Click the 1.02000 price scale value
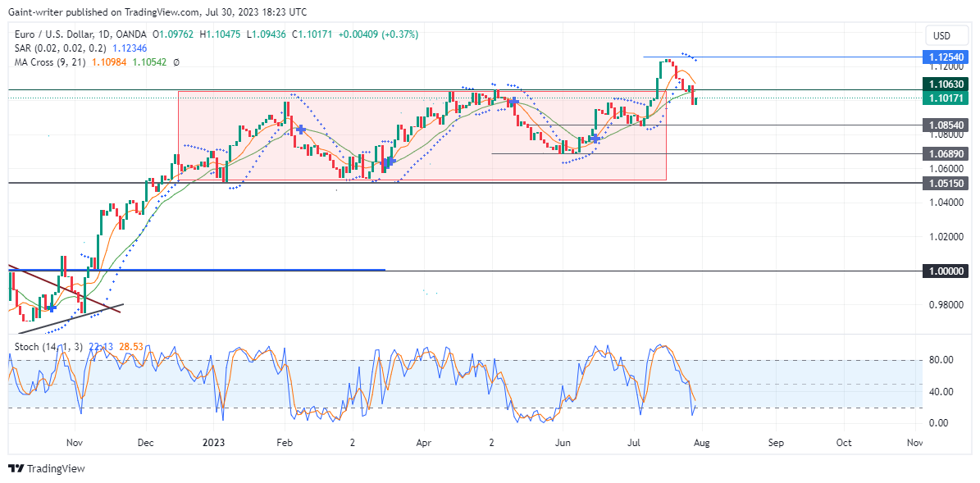 click(x=946, y=237)
